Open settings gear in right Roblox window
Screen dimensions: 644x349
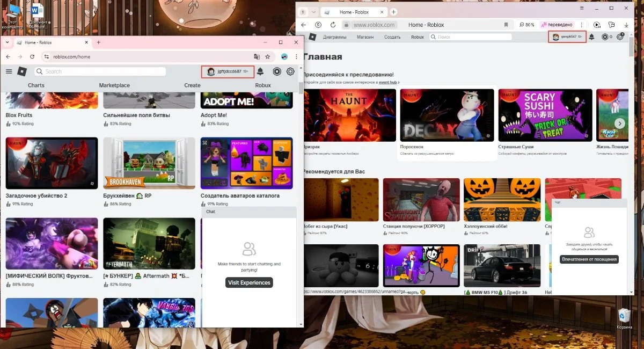coord(621,37)
